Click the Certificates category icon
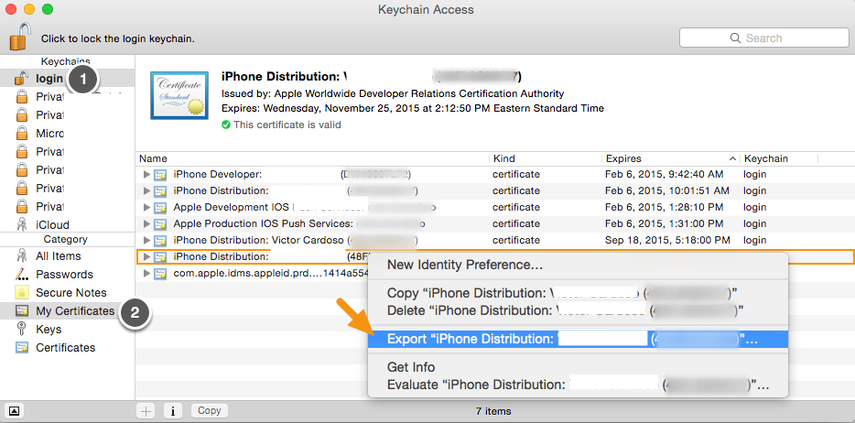The image size is (855, 423). click(22, 347)
